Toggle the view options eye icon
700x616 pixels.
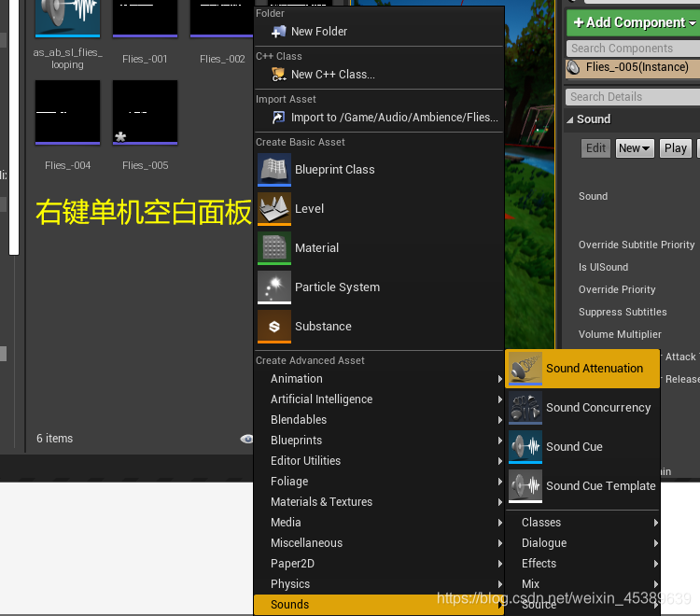pyautogui.click(x=246, y=439)
